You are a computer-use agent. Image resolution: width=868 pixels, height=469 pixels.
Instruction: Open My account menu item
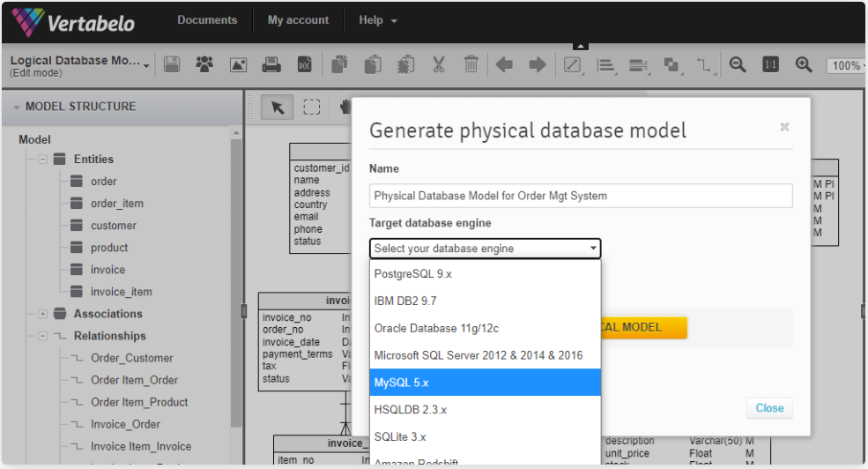(299, 20)
